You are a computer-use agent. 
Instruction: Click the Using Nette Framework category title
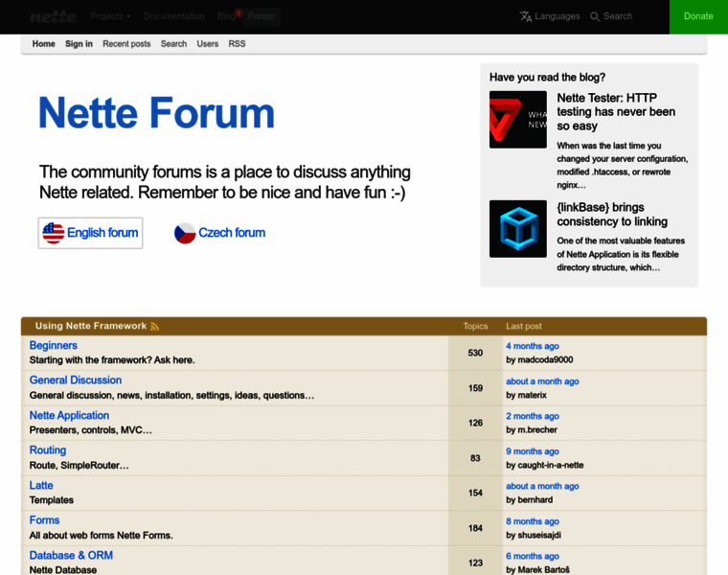pos(91,326)
